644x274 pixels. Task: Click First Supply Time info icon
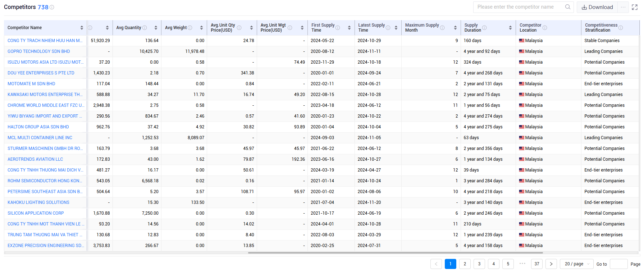338,28
